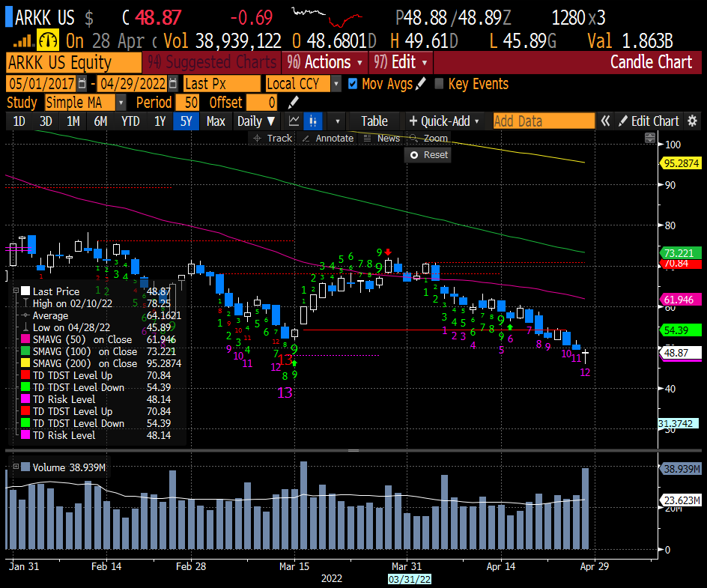Open the Quick-Add dropdown

(x=443, y=121)
